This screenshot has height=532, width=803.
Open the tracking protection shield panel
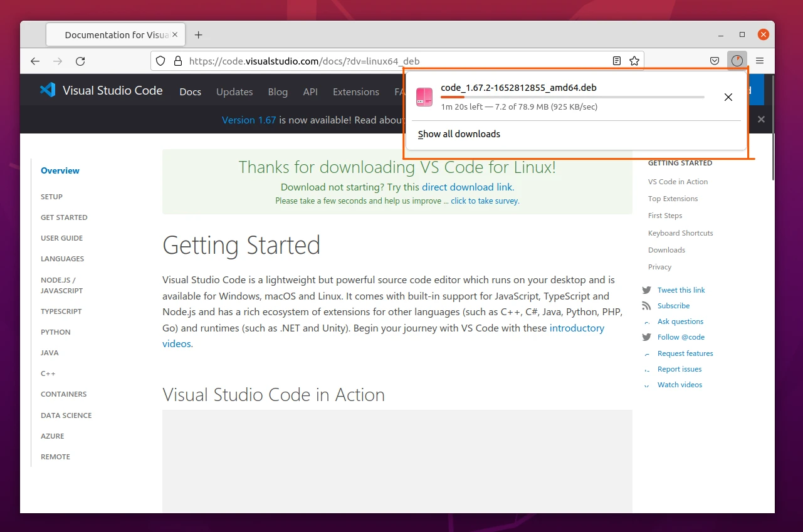(x=160, y=61)
